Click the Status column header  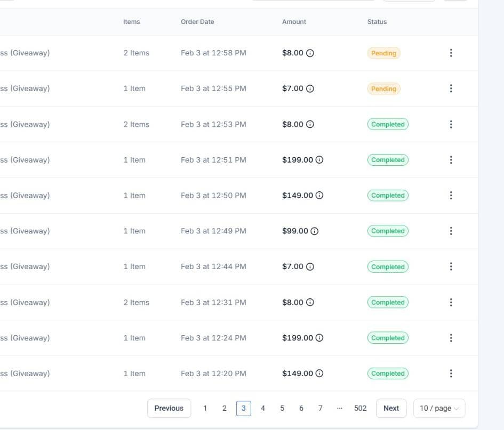pyautogui.click(x=377, y=22)
